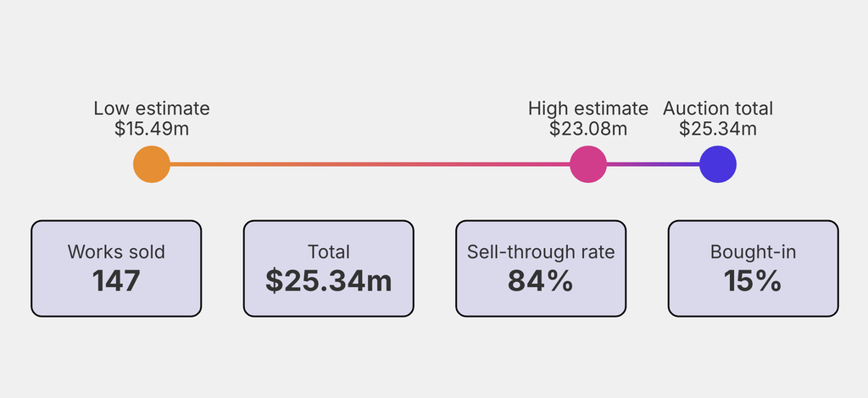This screenshot has height=398, width=868.
Task: Click the "Sell-through rate" label text
Action: coord(541,252)
